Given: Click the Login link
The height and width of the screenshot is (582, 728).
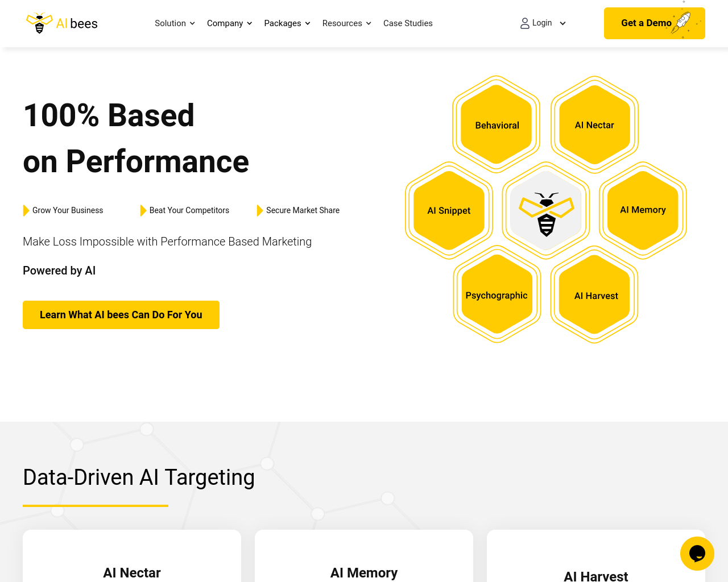Looking at the screenshot, I should click(542, 23).
